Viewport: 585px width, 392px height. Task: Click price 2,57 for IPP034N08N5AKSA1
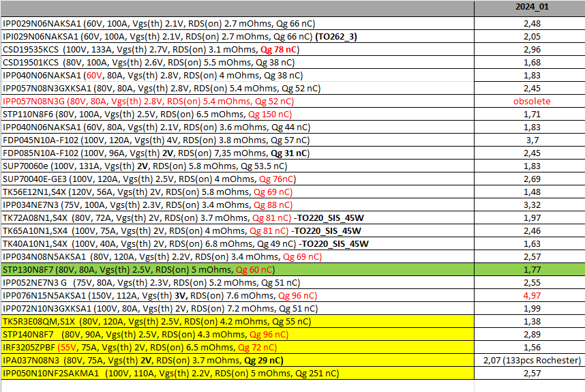(x=529, y=257)
